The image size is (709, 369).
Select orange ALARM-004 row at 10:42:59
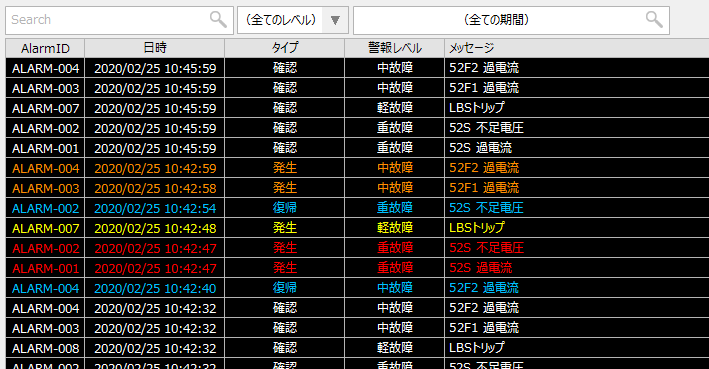(x=357, y=168)
